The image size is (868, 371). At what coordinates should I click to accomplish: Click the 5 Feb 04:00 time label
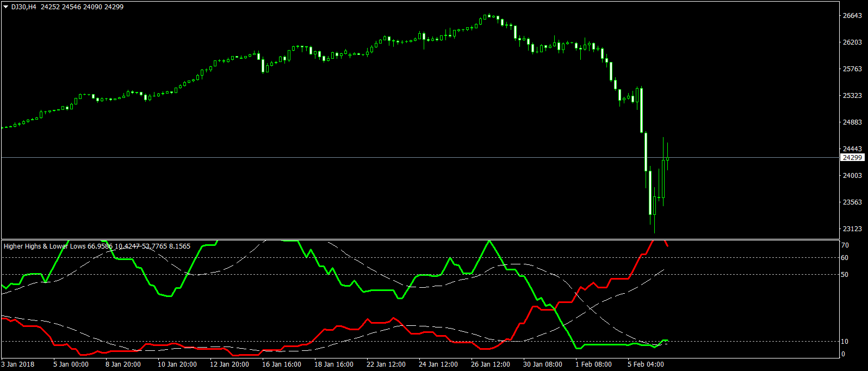[x=646, y=364]
